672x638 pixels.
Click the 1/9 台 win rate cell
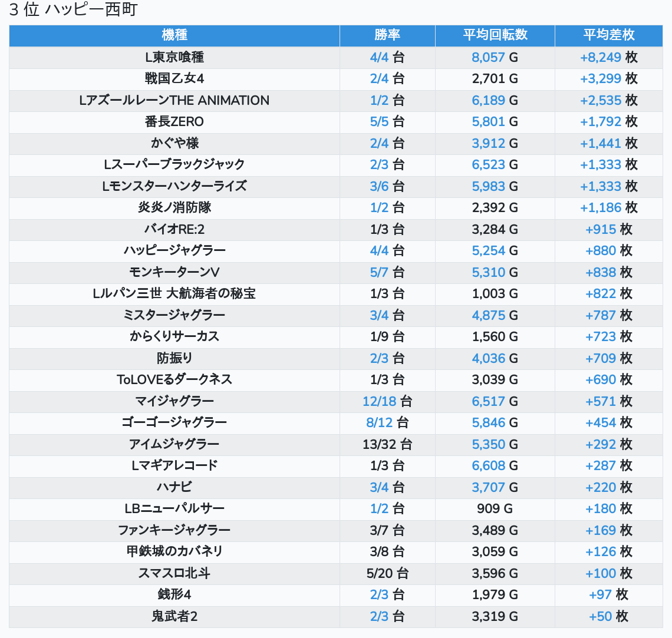387,336
